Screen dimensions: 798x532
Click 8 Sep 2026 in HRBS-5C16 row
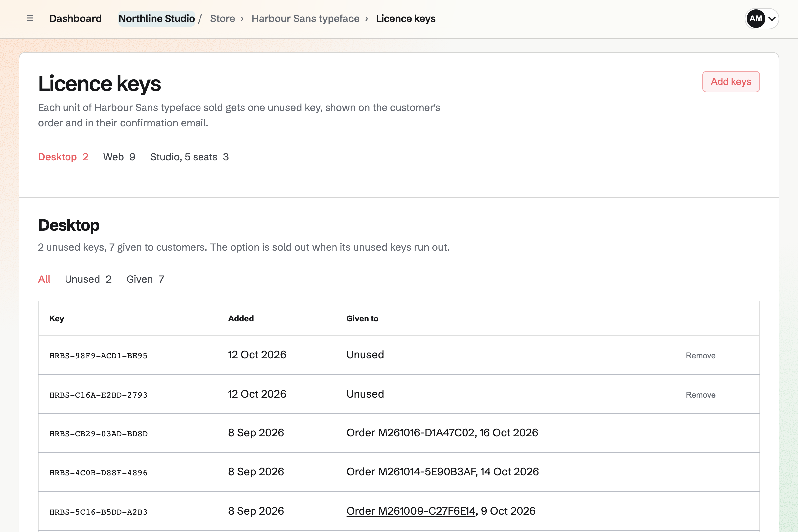pos(256,511)
